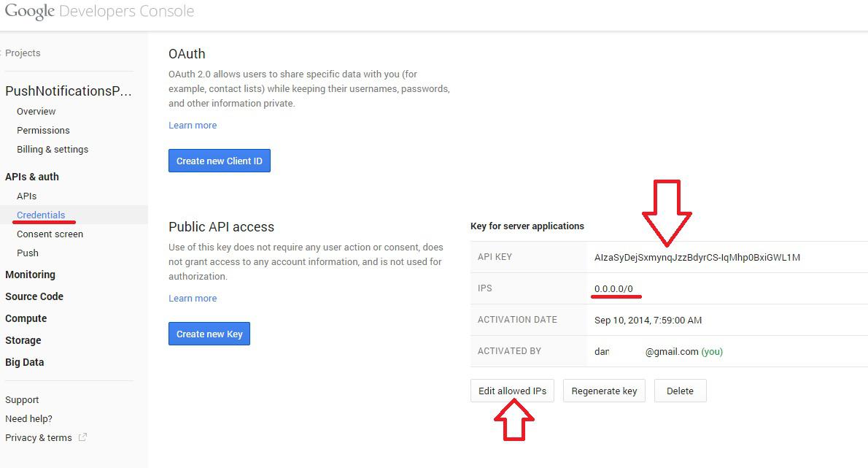Open the PushNotificationsP... project heading
The image size is (868, 468).
coord(69,91)
